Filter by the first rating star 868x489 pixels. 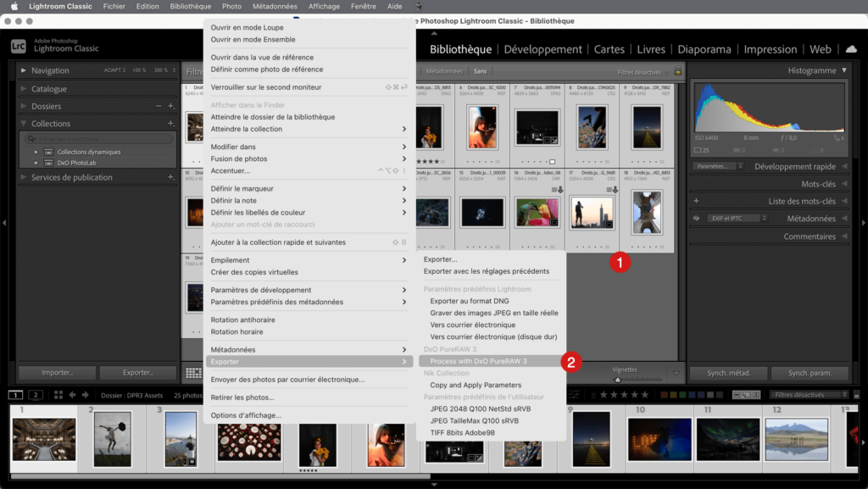pos(604,395)
